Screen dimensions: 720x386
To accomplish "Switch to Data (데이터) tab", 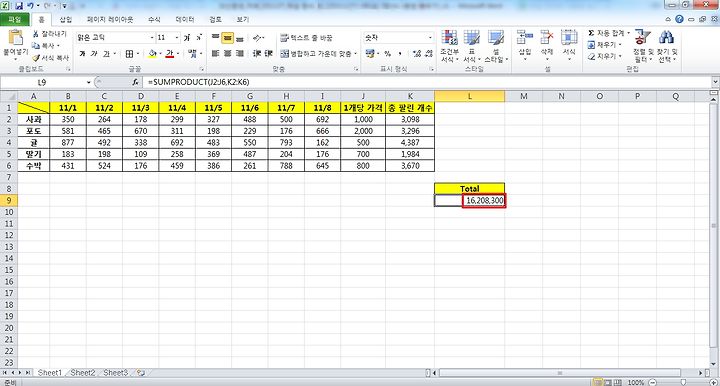I will tap(185, 20).
